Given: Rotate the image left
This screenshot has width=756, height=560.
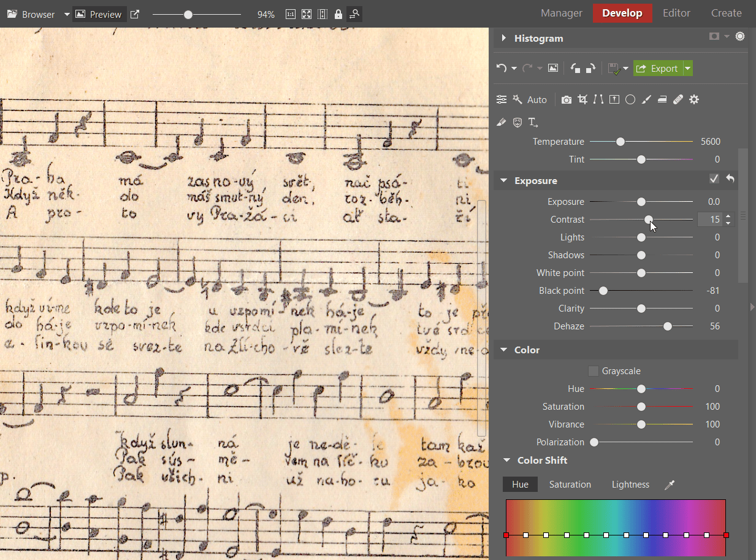Looking at the screenshot, I should point(575,67).
